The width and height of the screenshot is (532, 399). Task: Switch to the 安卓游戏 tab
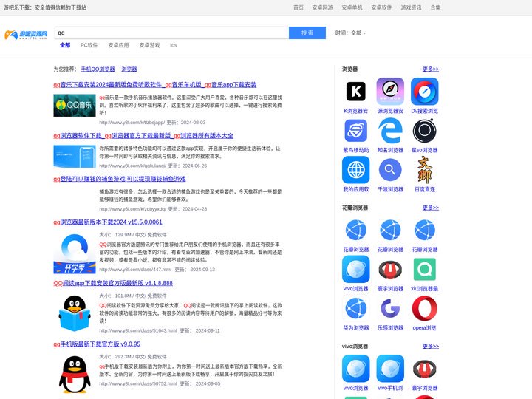tap(149, 45)
